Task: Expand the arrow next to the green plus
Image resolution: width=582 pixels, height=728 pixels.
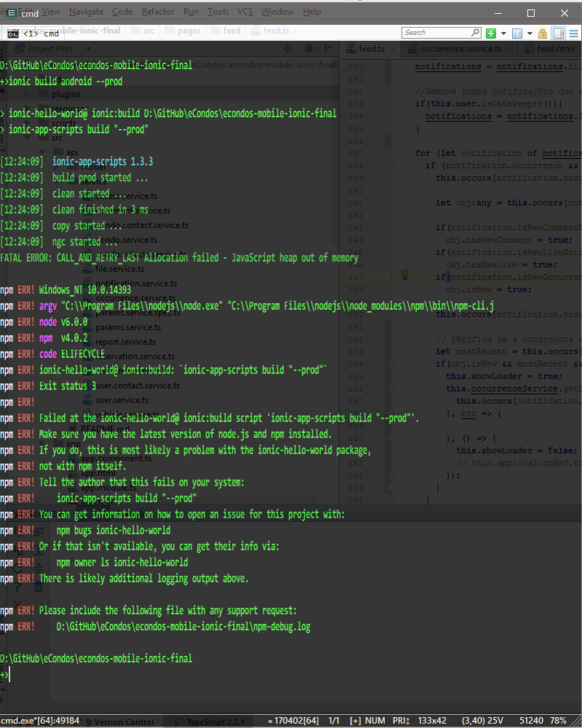Action: (x=503, y=33)
